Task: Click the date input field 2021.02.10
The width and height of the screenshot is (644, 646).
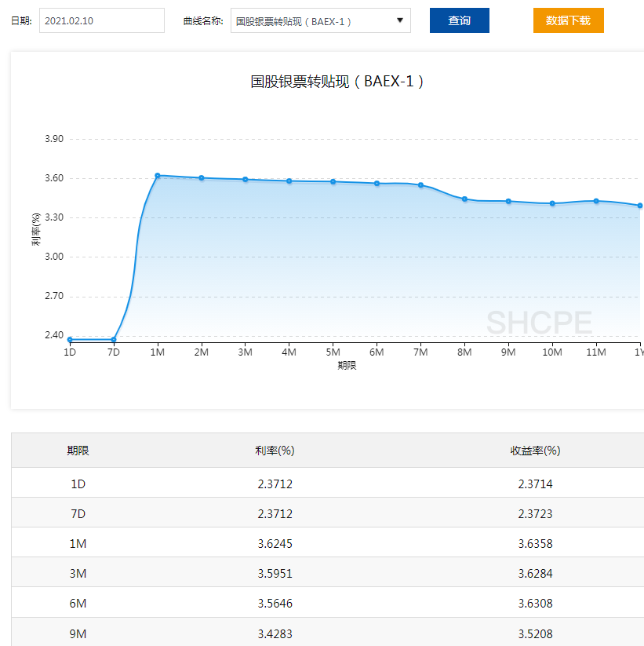Action: (x=102, y=20)
